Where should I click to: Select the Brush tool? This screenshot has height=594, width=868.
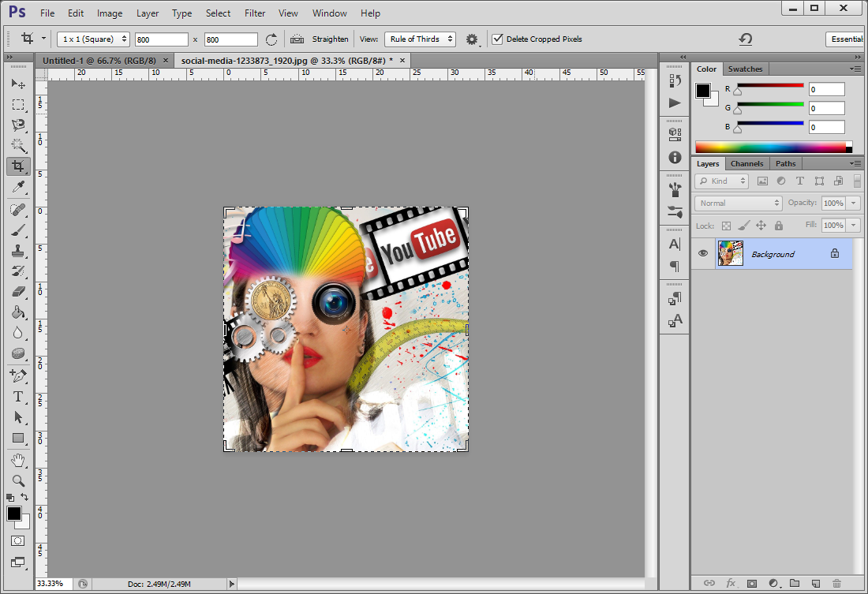click(x=18, y=230)
